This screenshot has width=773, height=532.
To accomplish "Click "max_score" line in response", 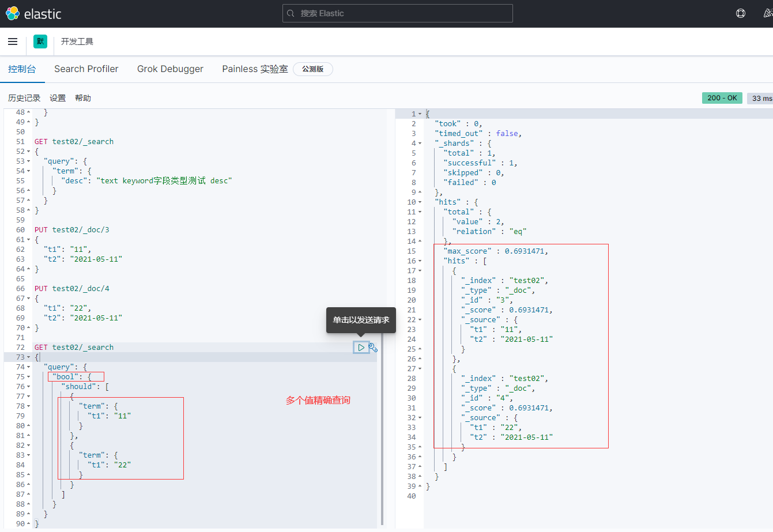I will (x=496, y=251).
